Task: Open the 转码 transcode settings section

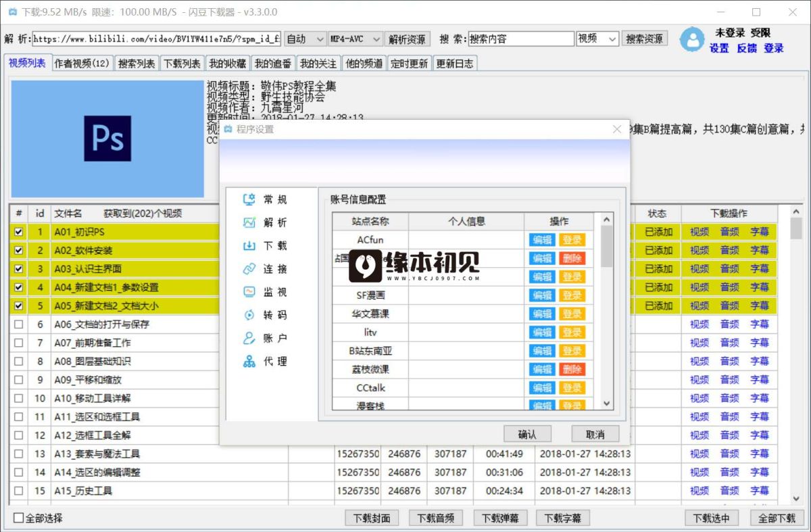Action: pyautogui.click(x=265, y=315)
